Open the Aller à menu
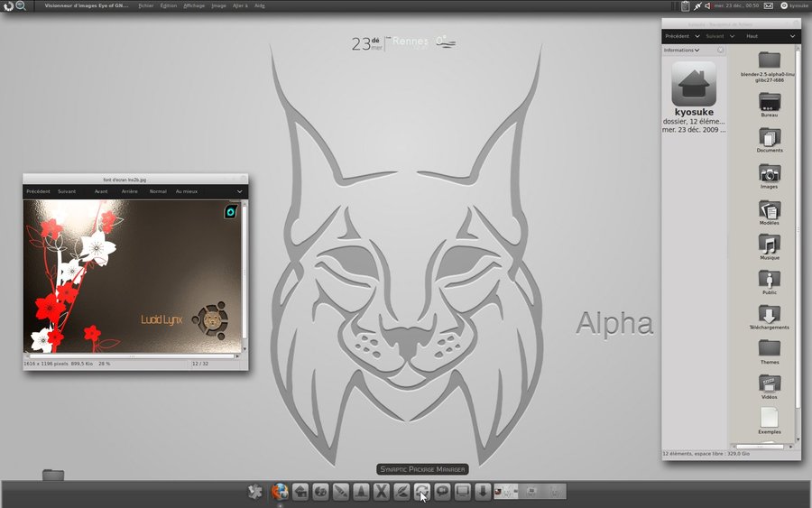Image resolution: width=812 pixels, height=508 pixels. pos(240,5)
